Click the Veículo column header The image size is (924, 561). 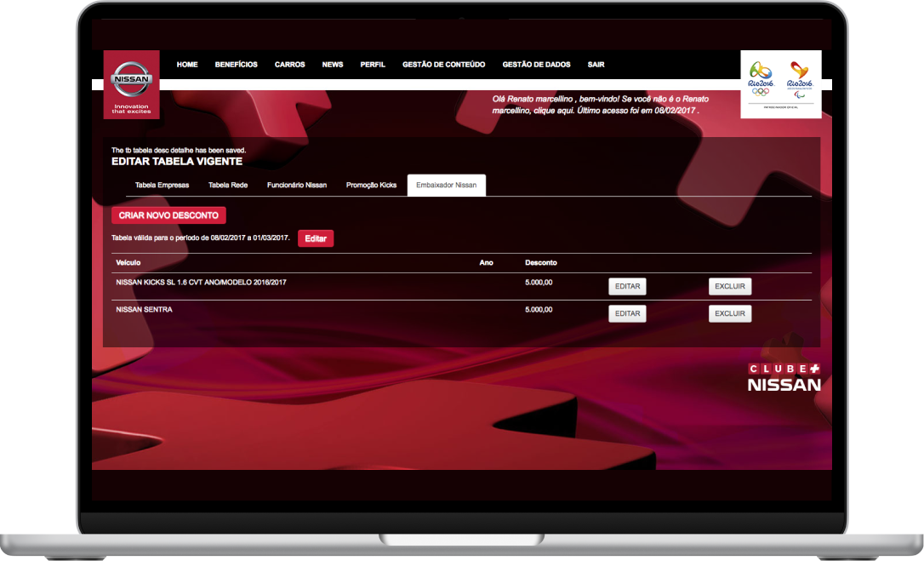pos(128,262)
